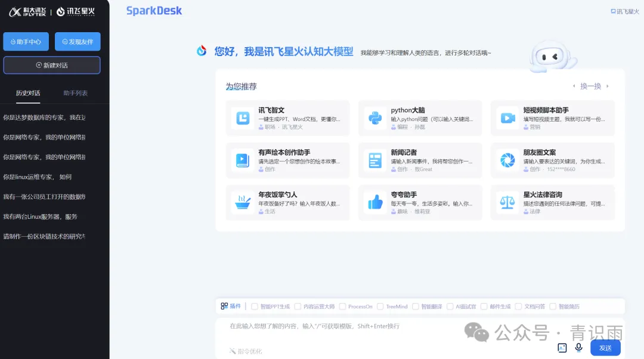The width and height of the screenshot is (644, 359).
Task: Select the 朋友圈文案 aperture icon
Action: click(x=507, y=160)
